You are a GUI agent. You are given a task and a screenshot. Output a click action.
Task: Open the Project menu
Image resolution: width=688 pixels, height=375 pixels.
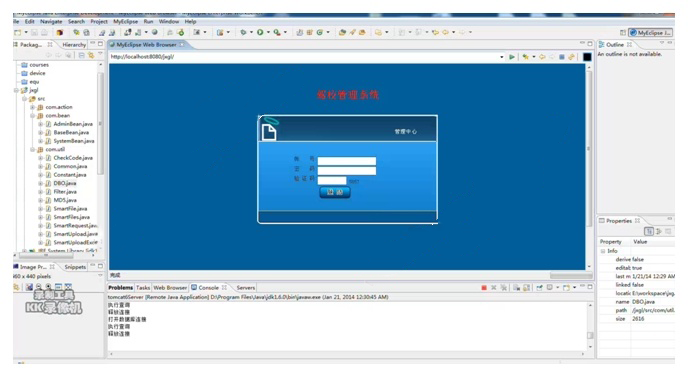99,21
